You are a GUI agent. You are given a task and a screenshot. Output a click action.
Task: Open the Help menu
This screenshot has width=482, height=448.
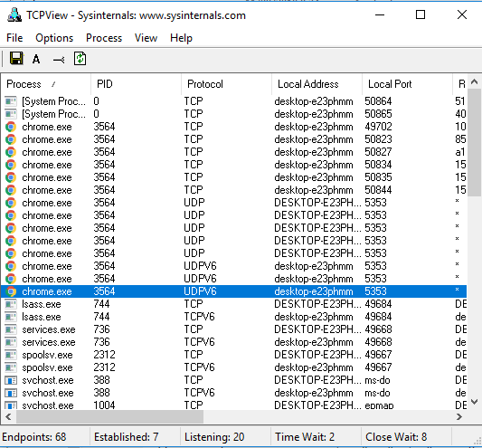182,38
